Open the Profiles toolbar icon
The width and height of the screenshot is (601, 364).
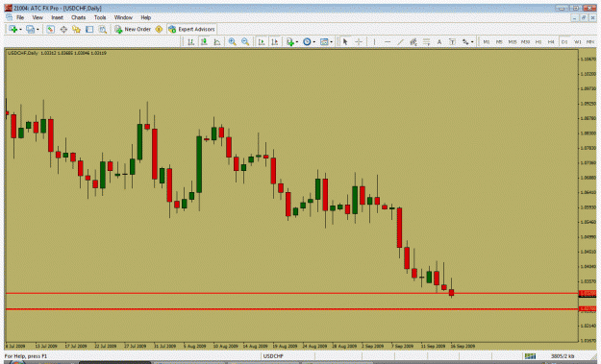point(30,29)
